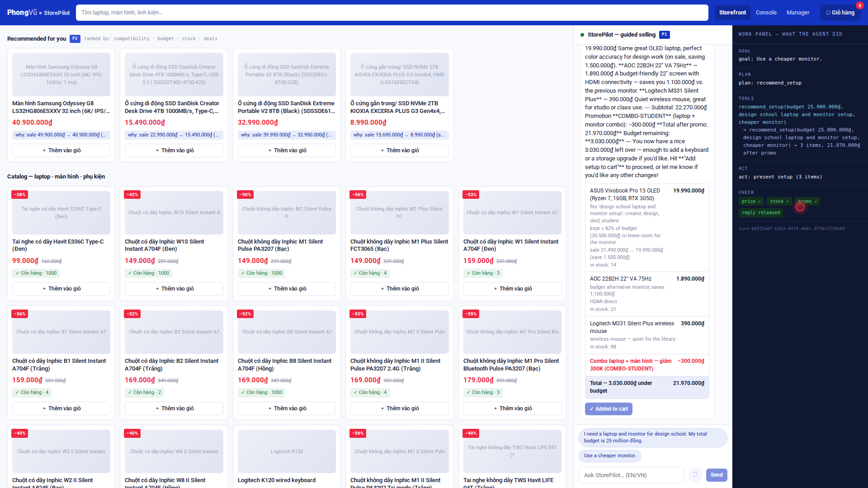
Task: Click the Added to cart button
Action: tap(609, 409)
